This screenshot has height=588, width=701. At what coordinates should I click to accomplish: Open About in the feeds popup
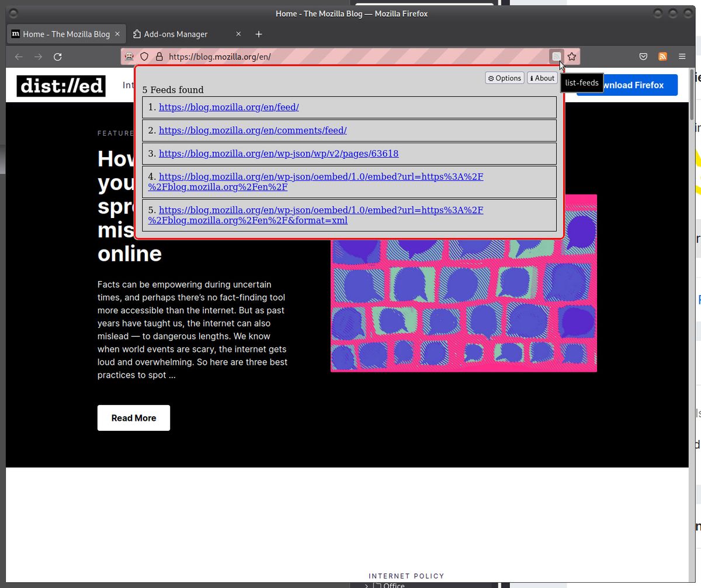[542, 78]
